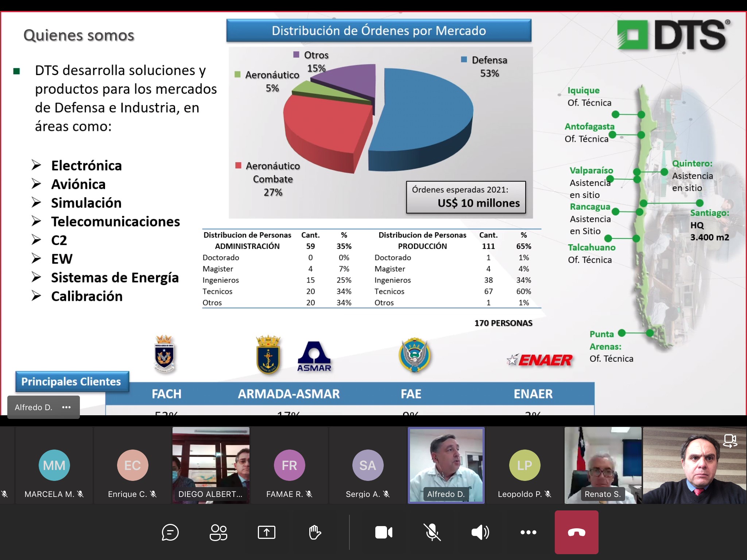Open speaker audio options
Viewport: 747px width, 560px height.
480,532
